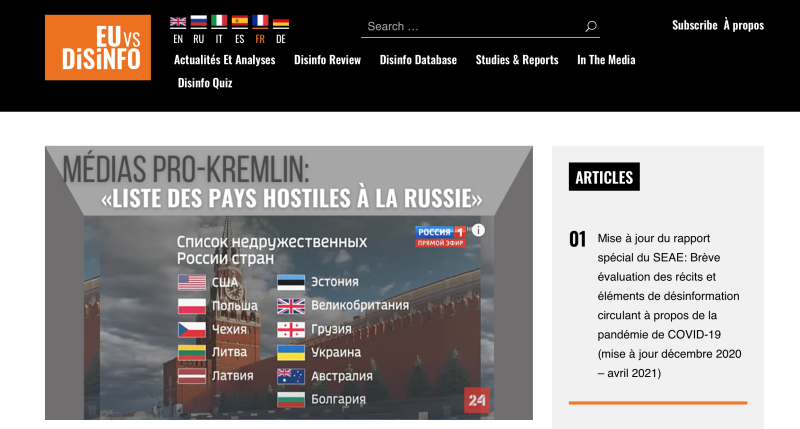Image resolution: width=800 pixels, height=429 pixels.
Task: Open In The Media section
Action: [606, 60]
